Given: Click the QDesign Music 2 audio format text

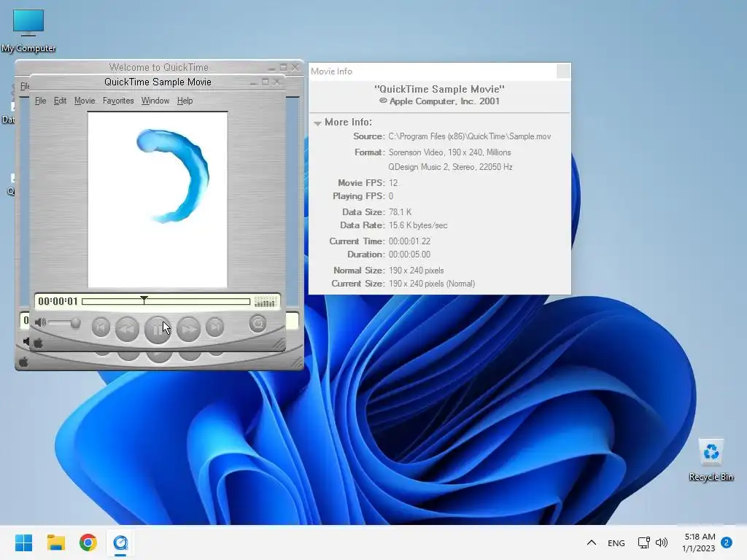Looking at the screenshot, I should 450,167.
